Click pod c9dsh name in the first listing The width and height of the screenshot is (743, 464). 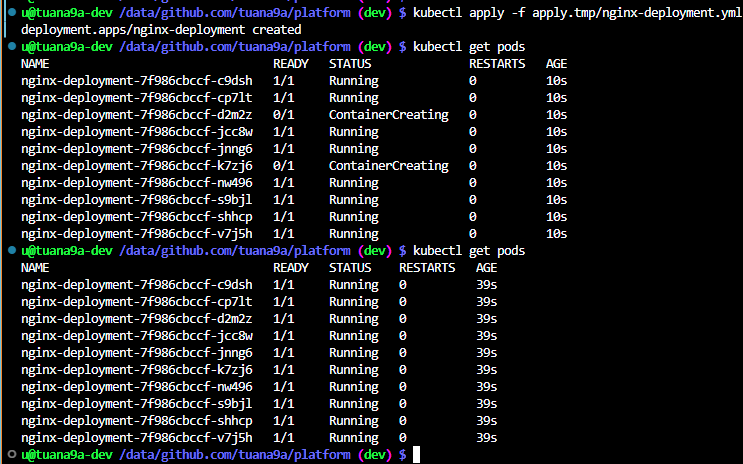[137, 81]
